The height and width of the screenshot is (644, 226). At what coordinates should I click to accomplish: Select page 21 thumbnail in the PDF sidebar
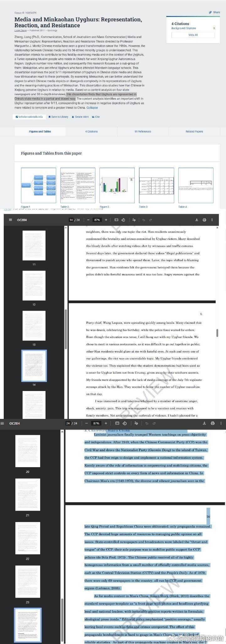(28, 495)
